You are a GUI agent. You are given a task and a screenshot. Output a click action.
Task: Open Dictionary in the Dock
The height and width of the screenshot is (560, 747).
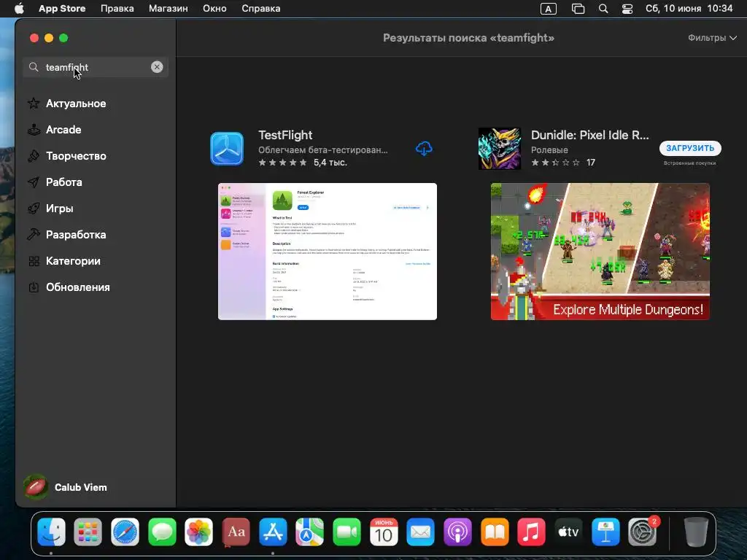pyautogui.click(x=236, y=532)
